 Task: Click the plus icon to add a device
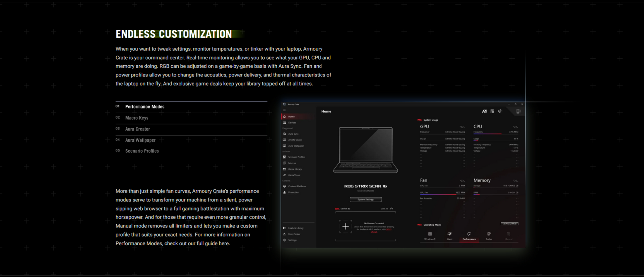(x=345, y=226)
